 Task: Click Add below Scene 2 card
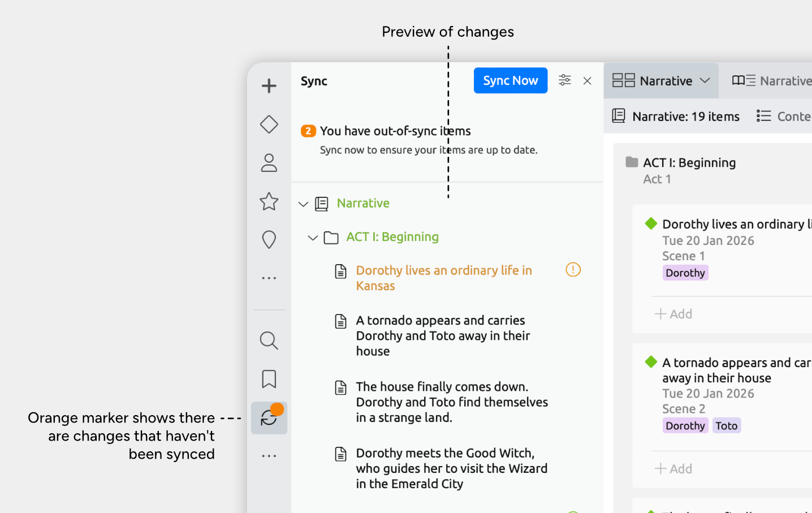point(673,469)
